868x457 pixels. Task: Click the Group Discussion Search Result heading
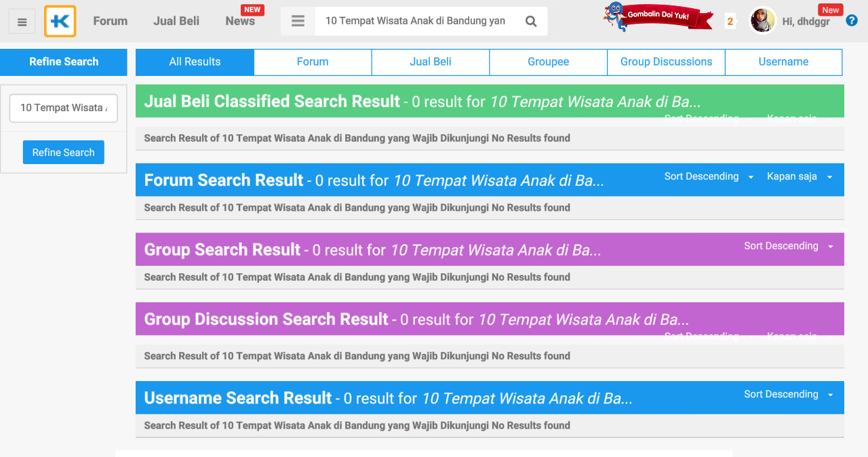coord(266,319)
